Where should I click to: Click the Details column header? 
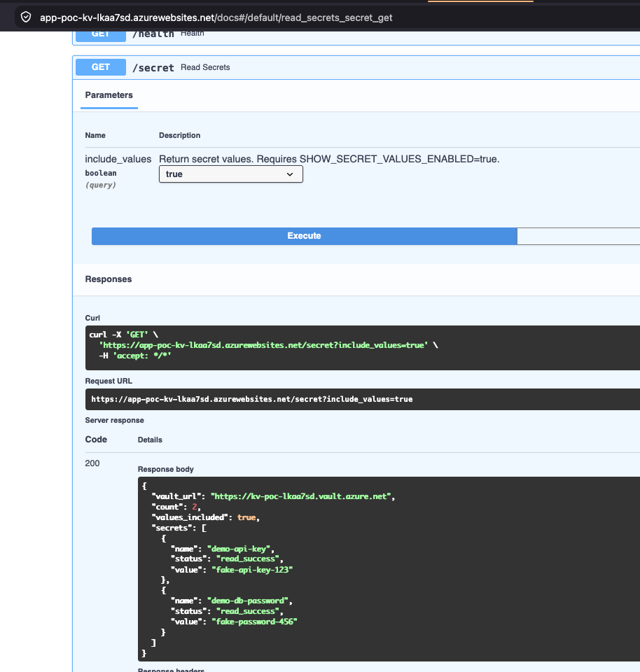tap(150, 440)
